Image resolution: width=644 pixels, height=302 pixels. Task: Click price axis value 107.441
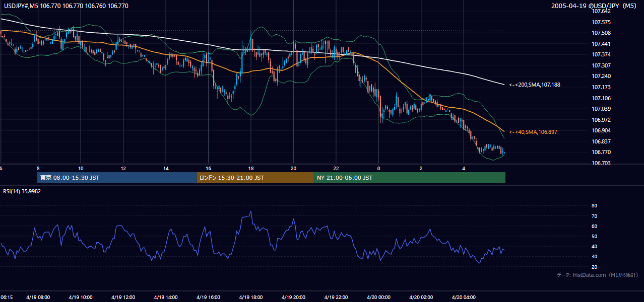[x=602, y=44]
